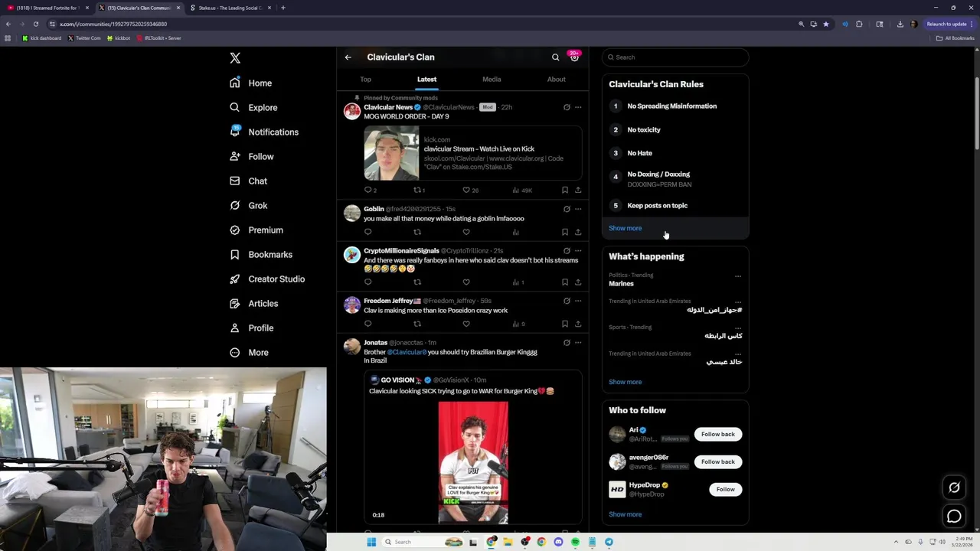Image resolution: width=980 pixels, height=551 pixels.
Task: Open Grok from the sidebar
Action: (x=248, y=205)
